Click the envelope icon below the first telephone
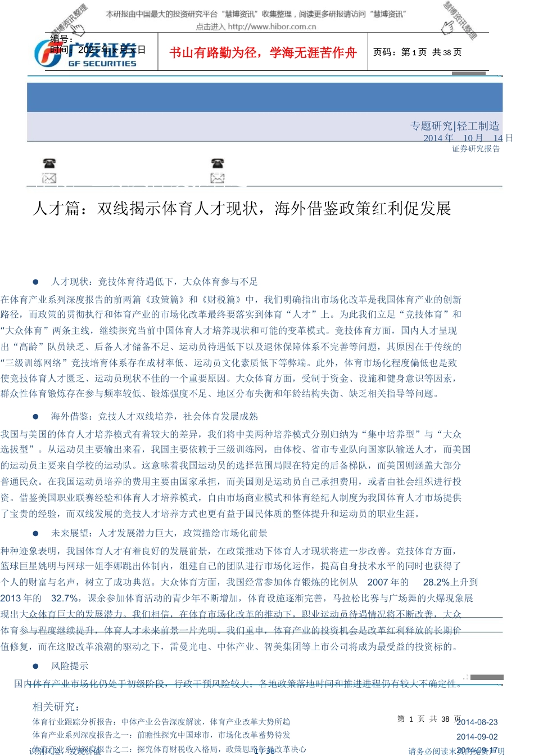This screenshot has height=756, width=534. pos(49,178)
